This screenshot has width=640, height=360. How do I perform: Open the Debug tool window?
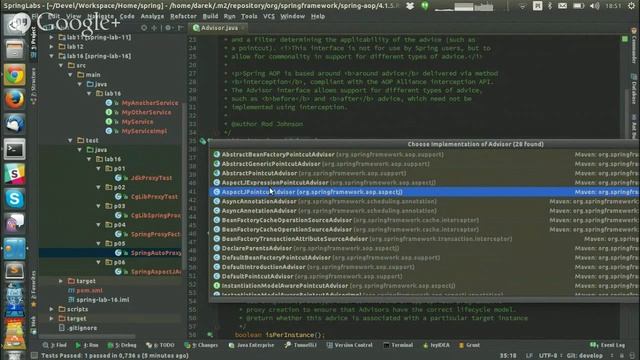click(x=122, y=345)
